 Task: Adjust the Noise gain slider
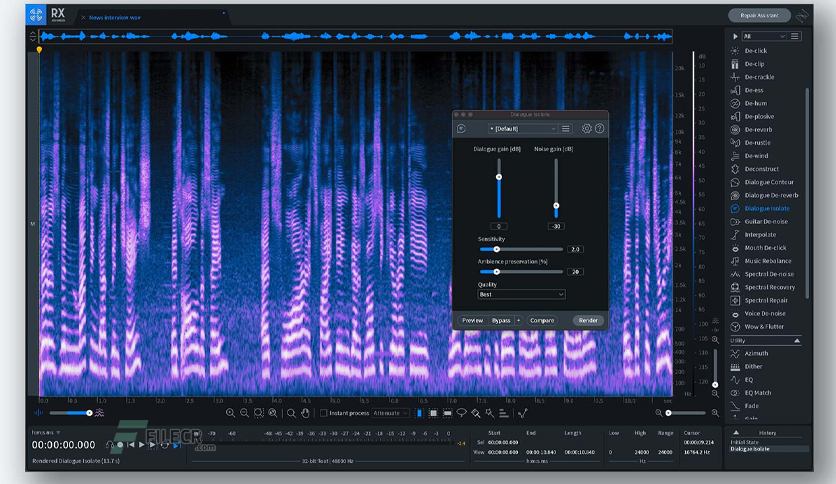(556, 206)
